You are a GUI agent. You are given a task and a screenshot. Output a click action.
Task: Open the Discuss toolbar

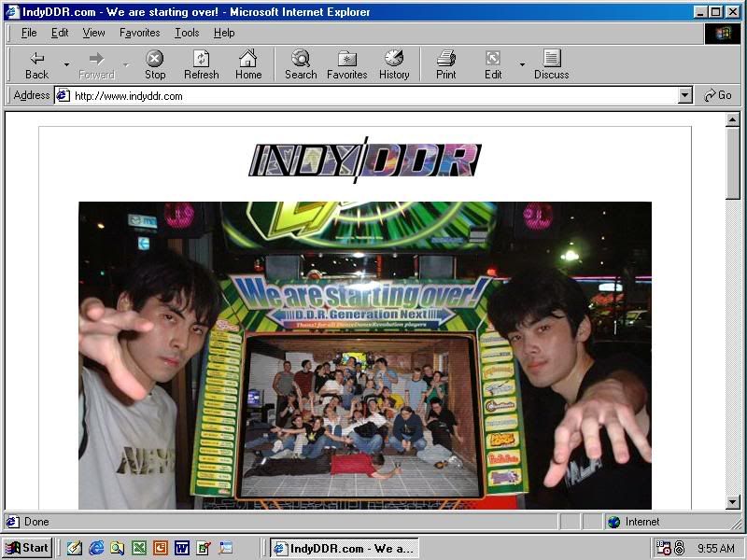click(551, 65)
